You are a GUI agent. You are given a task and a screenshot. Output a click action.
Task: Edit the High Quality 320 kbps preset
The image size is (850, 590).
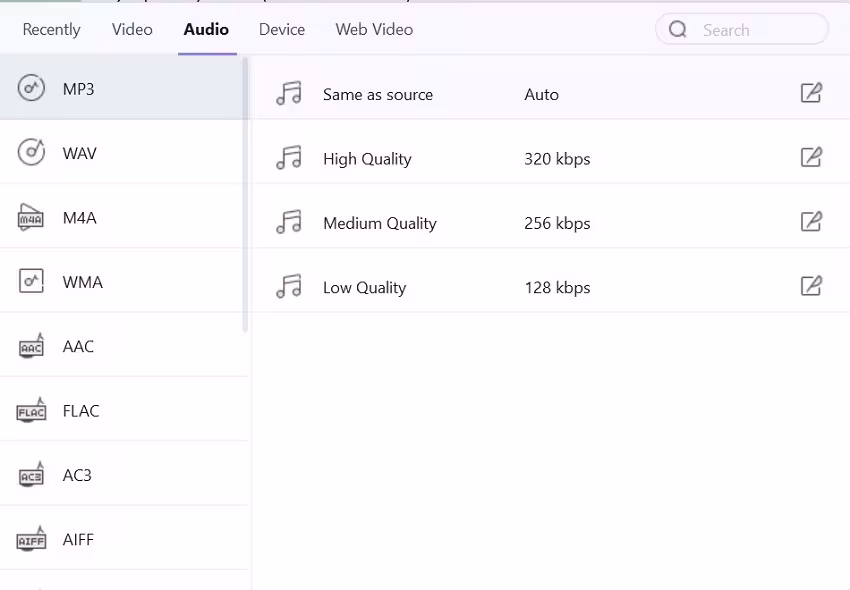point(811,158)
